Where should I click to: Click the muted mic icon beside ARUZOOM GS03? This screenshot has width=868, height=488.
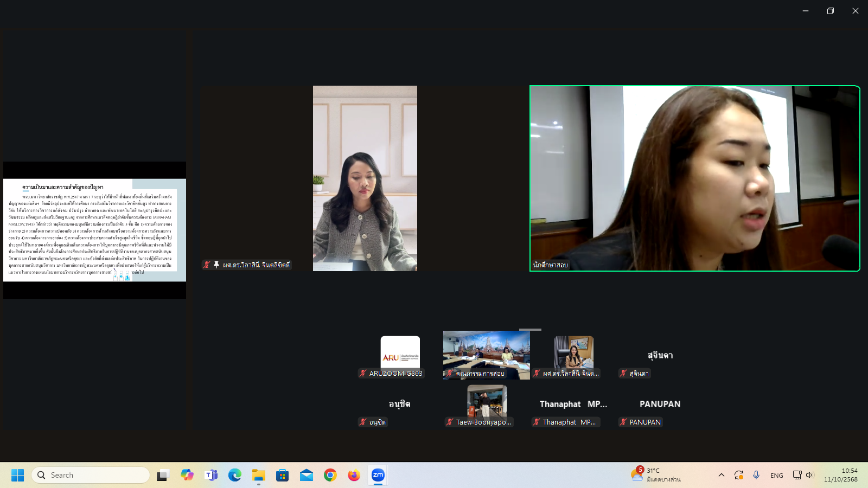tap(363, 373)
